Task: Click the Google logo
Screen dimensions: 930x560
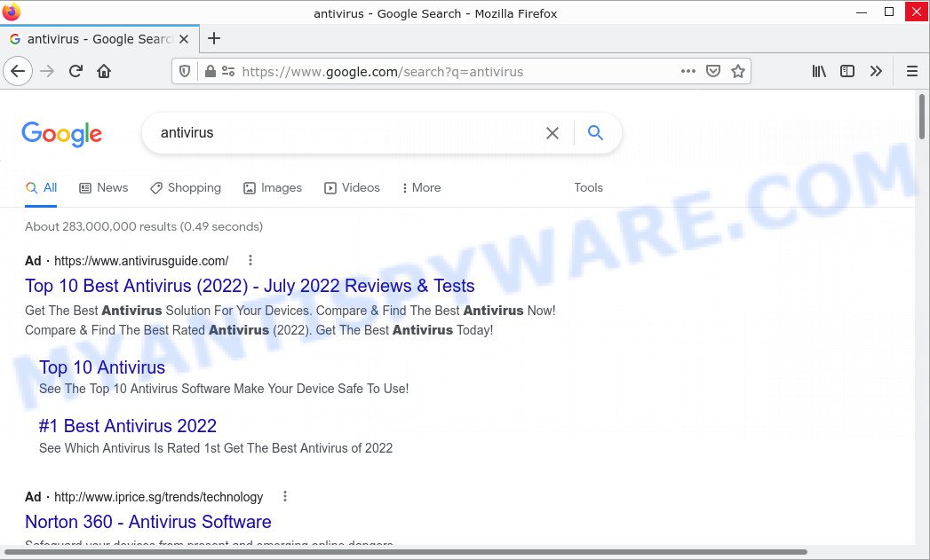Action: pos(61,135)
